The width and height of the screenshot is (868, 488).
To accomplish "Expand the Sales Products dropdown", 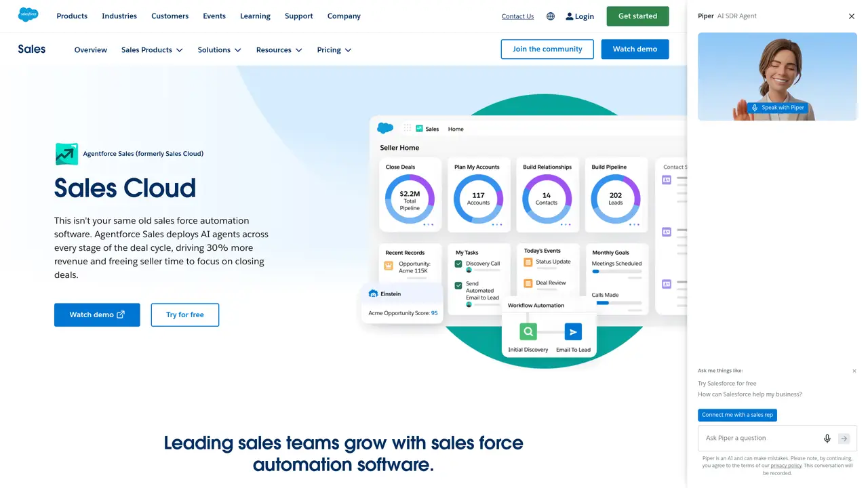I will [152, 50].
